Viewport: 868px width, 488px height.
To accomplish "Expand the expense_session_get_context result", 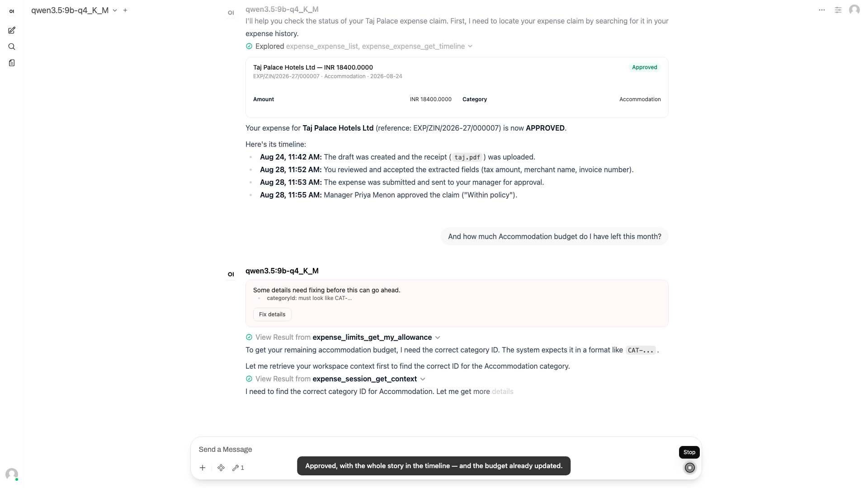I will tap(335, 379).
